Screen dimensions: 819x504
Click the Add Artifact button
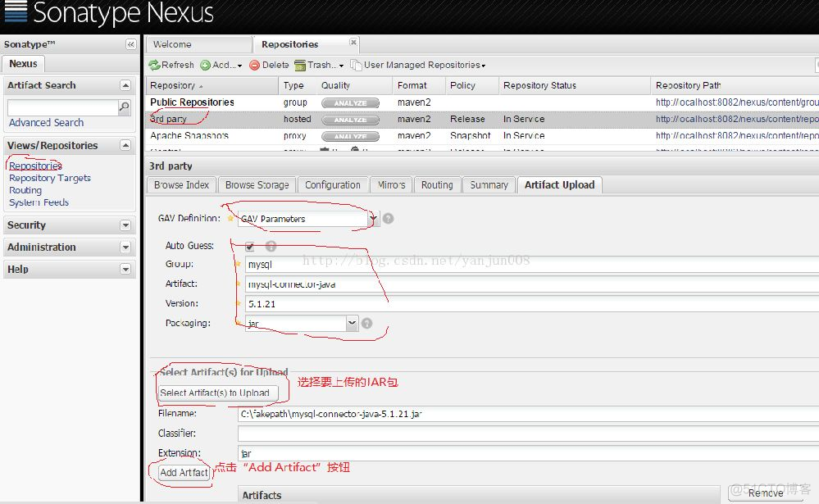click(x=184, y=473)
